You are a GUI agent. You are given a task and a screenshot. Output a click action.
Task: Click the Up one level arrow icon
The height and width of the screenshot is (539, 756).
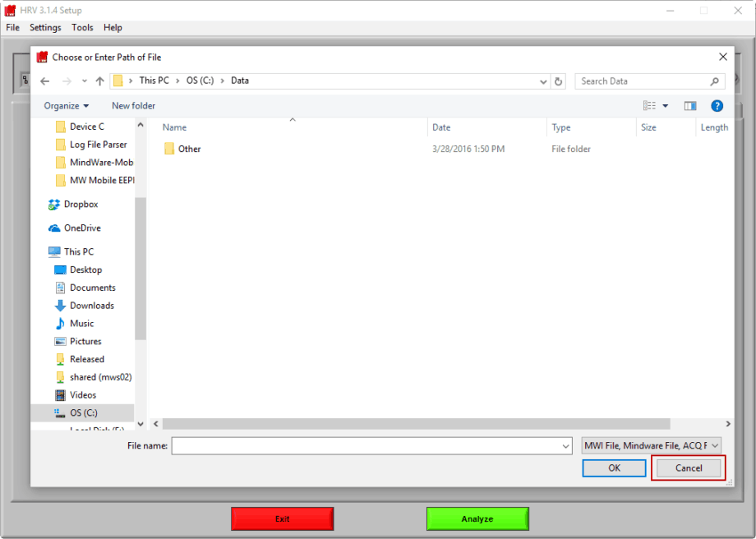click(x=99, y=81)
